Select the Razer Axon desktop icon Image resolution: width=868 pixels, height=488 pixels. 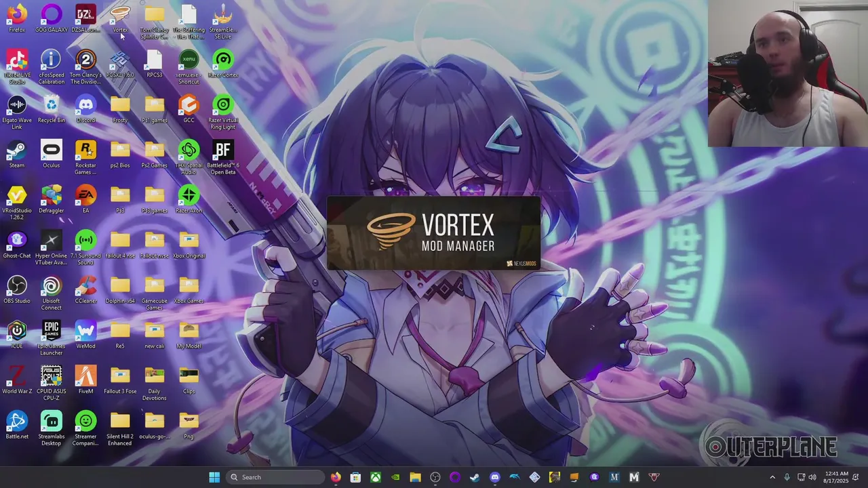pyautogui.click(x=189, y=199)
